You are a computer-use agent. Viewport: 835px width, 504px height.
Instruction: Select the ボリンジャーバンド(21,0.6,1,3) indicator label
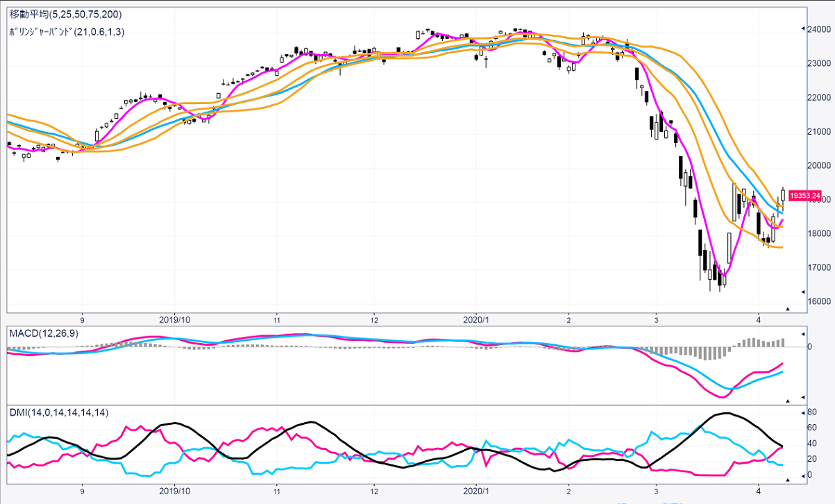click(66, 32)
